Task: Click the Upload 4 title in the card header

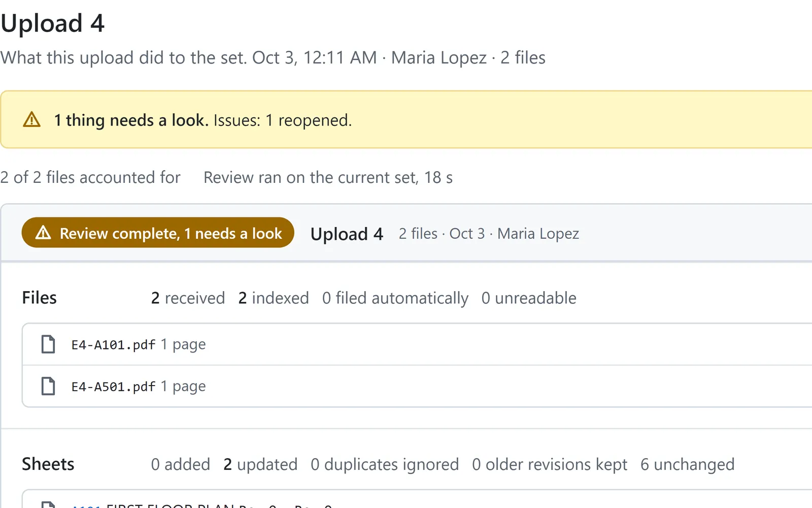Action: pyautogui.click(x=347, y=234)
